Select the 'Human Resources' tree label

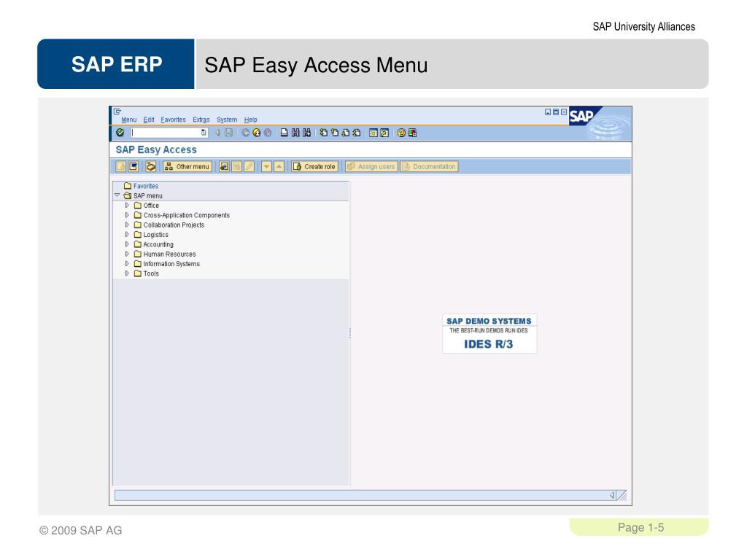(x=169, y=254)
